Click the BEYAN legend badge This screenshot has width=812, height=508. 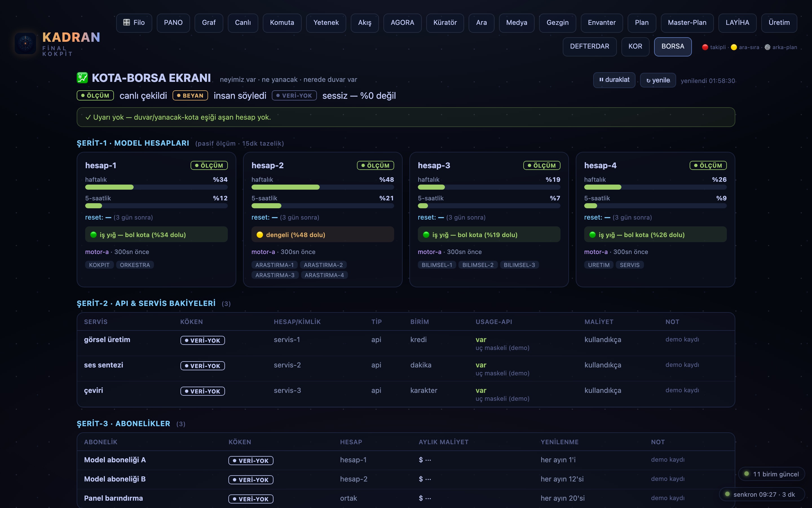(x=190, y=95)
